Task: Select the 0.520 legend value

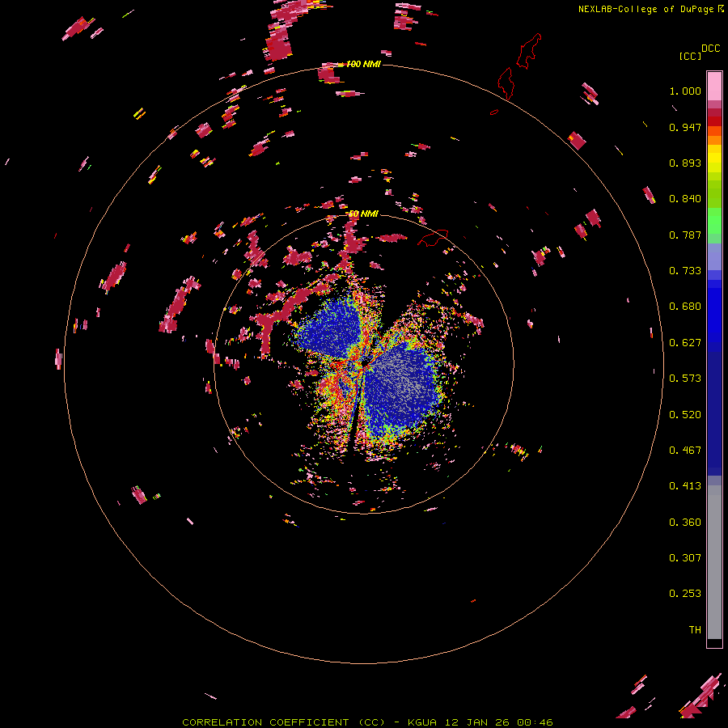Action: point(685,415)
